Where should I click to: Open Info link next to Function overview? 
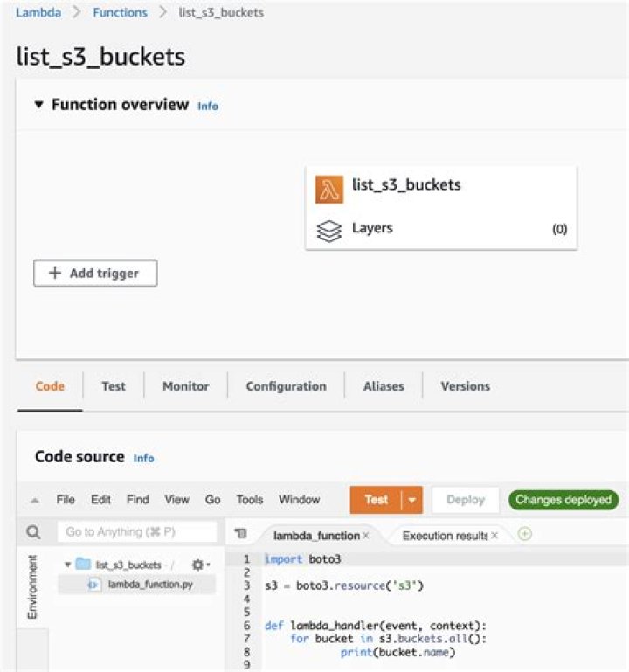point(208,106)
